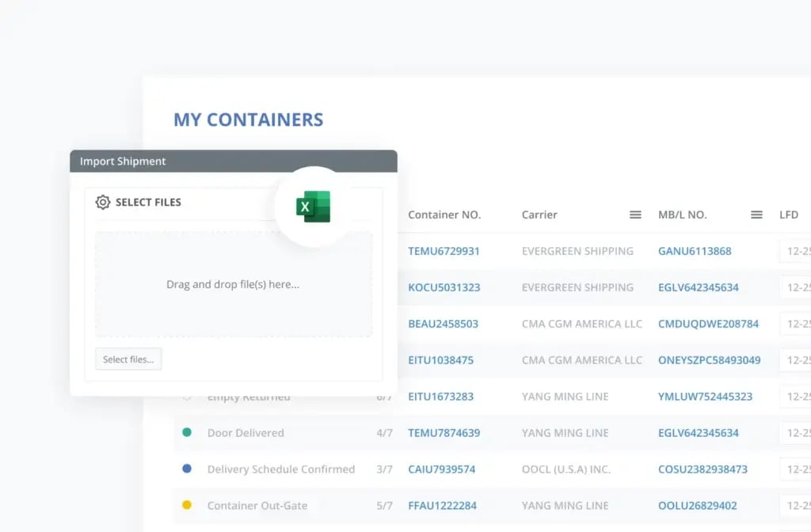Click the gear icon beside Select Files
This screenshot has width=811, height=532.
(x=102, y=203)
